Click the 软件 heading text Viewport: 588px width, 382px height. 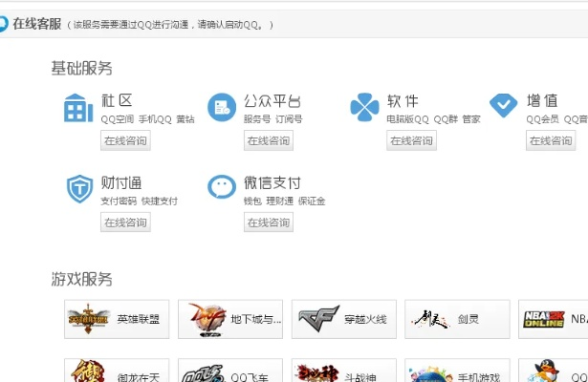(403, 101)
